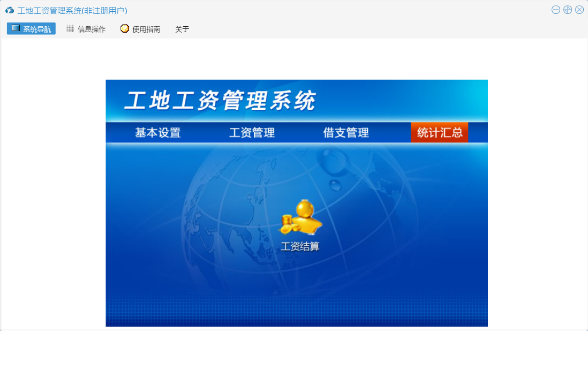Click the 工地工资管理系统 banner heading
Image resolution: width=588 pixels, height=385 pixels.
click(x=220, y=101)
